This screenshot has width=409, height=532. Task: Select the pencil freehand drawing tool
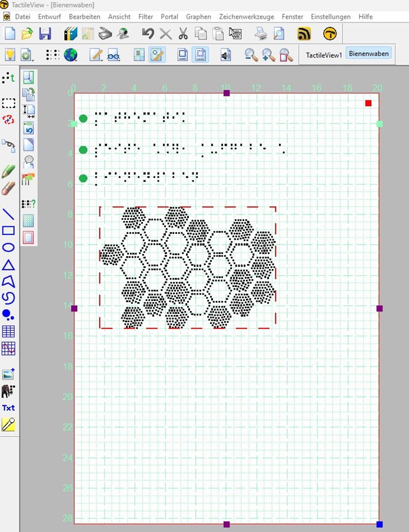(x=8, y=171)
